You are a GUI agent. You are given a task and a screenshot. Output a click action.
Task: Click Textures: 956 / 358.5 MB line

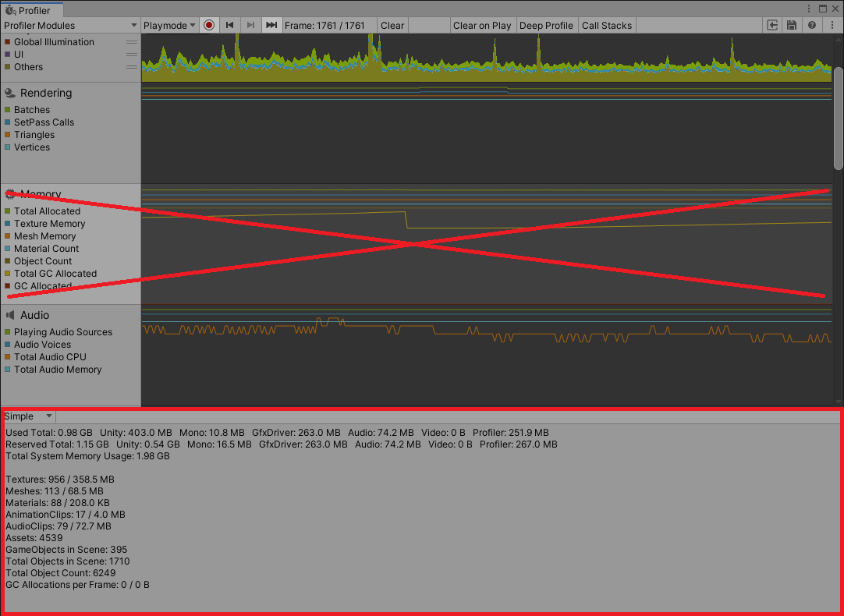pyautogui.click(x=60, y=480)
